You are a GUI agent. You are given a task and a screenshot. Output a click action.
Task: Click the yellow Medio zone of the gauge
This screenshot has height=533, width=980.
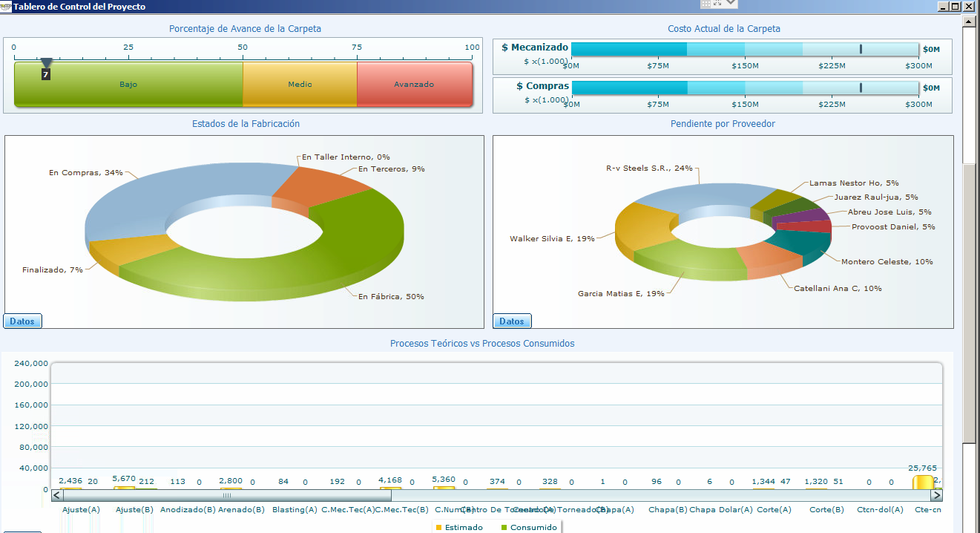point(300,84)
